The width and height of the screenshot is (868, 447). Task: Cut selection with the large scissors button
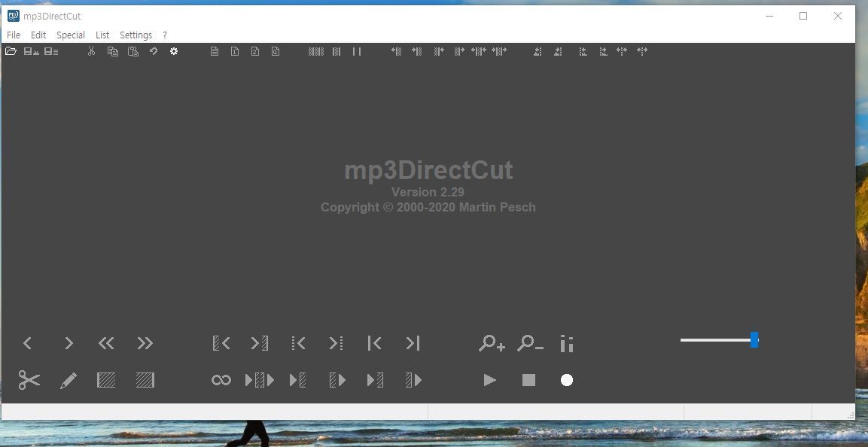(x=29, y=380)
